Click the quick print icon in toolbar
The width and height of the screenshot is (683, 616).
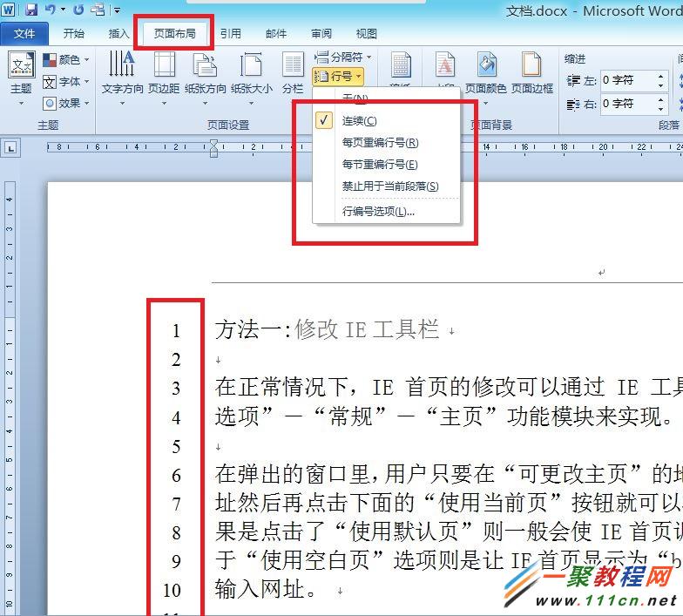[98, 9]
